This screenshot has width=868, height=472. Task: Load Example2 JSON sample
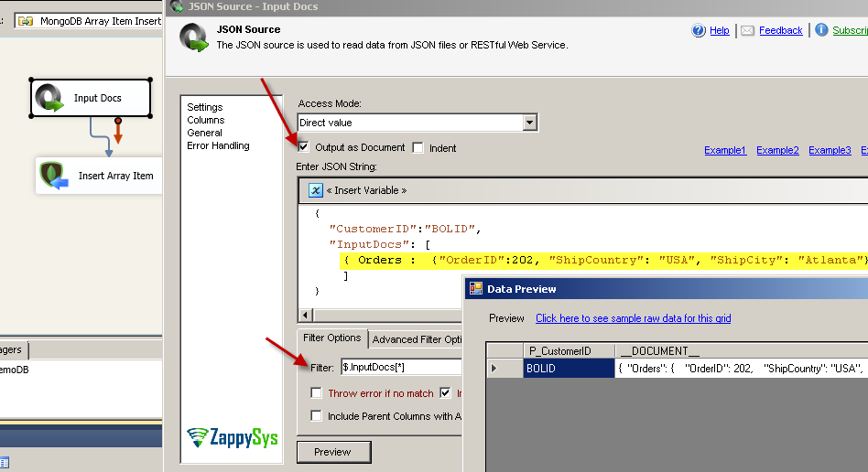coord(777,150)
